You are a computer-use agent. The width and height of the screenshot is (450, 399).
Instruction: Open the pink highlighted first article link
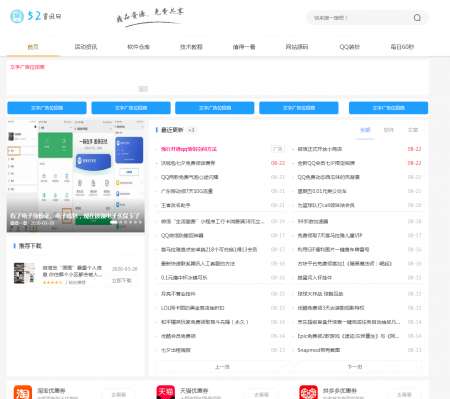pos(189,149)
